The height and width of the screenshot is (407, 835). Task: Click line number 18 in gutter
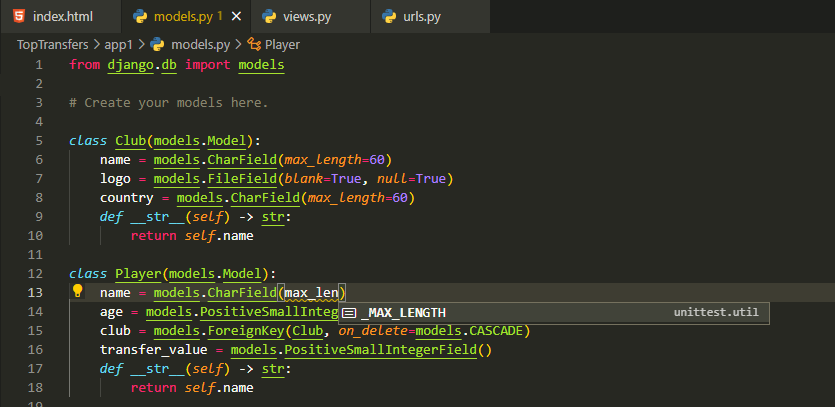pyautogui.click(x=35, y=387)
